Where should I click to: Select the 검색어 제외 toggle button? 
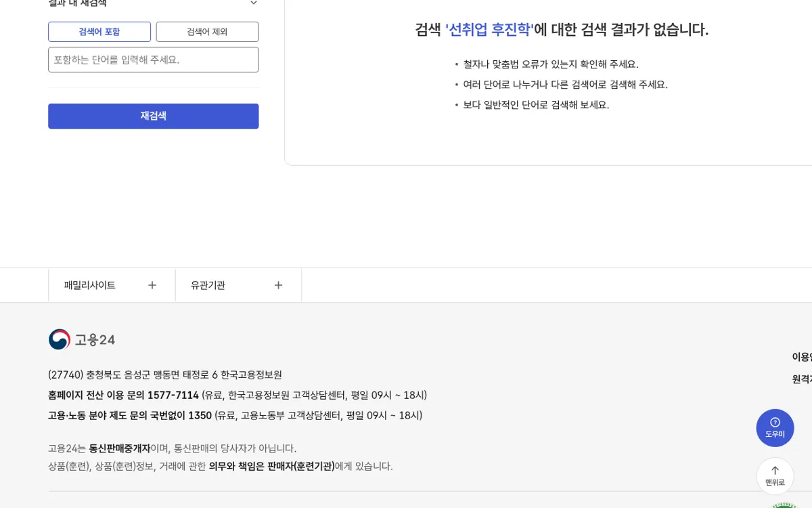tap(207, 32)
